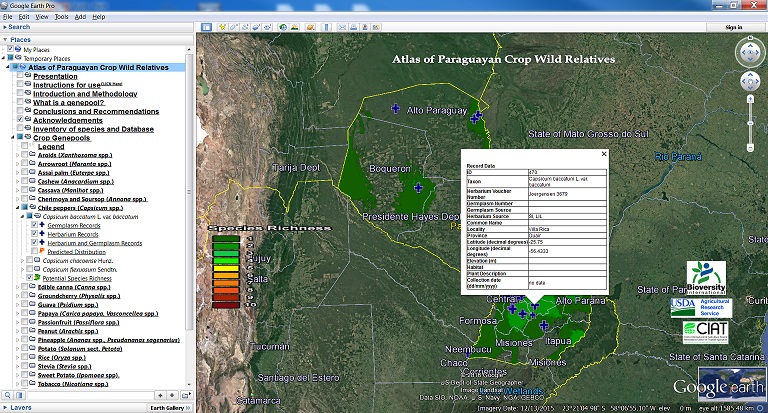Click the Save Image toolbar icon
Image resolution: width=768 pixels, height=413 pixels.
364,27
